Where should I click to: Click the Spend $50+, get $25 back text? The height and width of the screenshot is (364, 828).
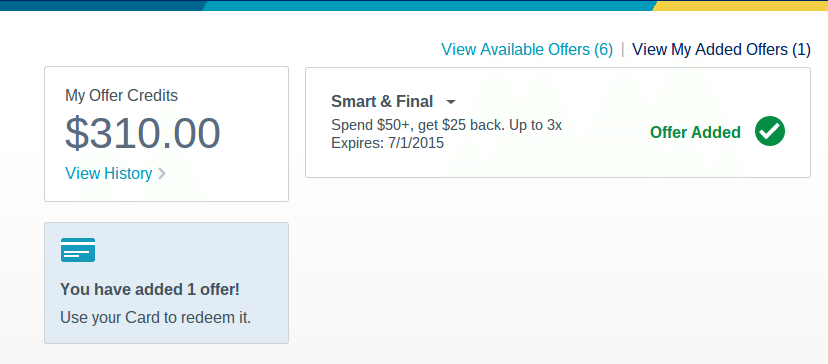pyautogui.click(x=446, y=125)
